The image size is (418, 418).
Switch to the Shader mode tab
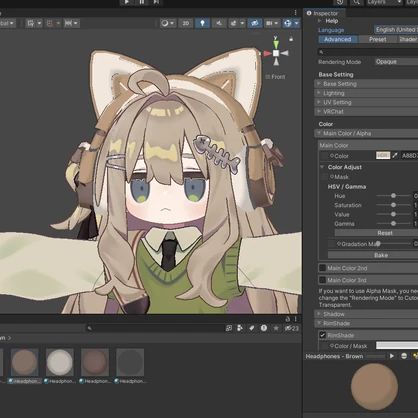[x=408, y=39]
